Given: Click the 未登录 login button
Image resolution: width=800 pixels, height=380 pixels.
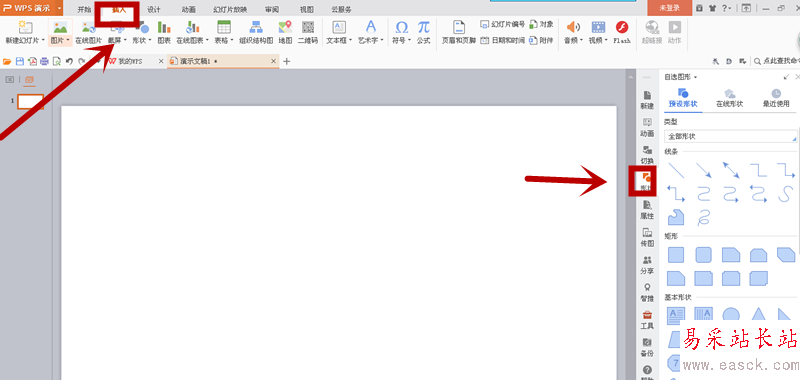Looking at the screenshot, I should 669,8.
